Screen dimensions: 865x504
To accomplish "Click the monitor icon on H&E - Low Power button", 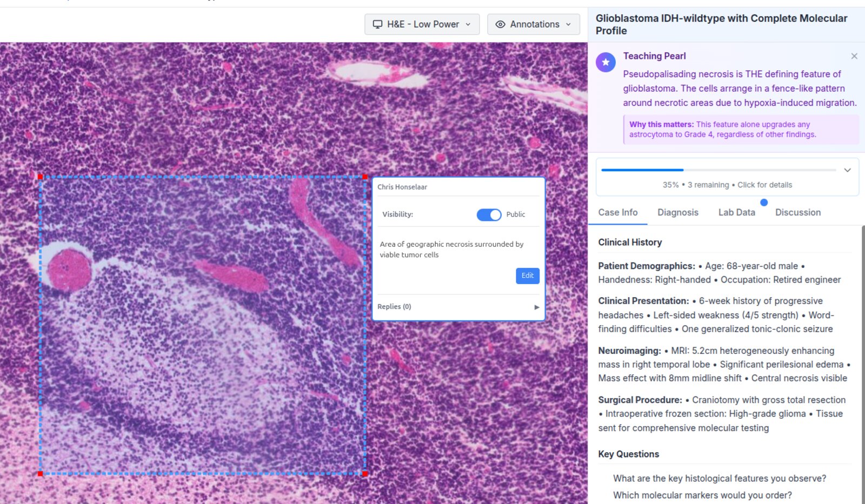I will click(x=377, y=24).
